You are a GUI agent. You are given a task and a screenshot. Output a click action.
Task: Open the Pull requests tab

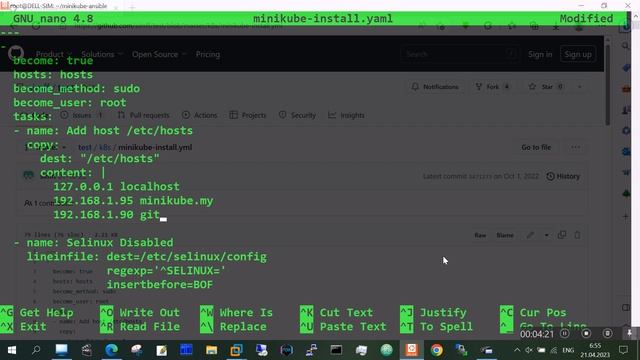tap(143, 116)
